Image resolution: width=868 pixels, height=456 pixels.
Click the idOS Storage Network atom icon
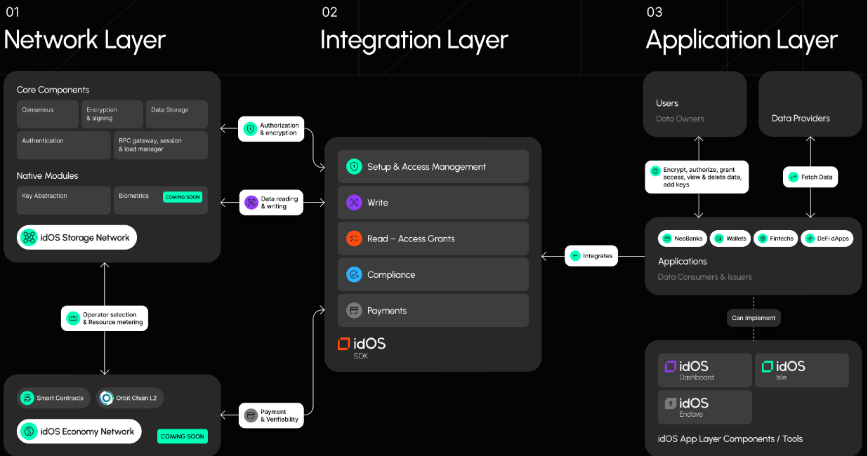click(29, 238)
